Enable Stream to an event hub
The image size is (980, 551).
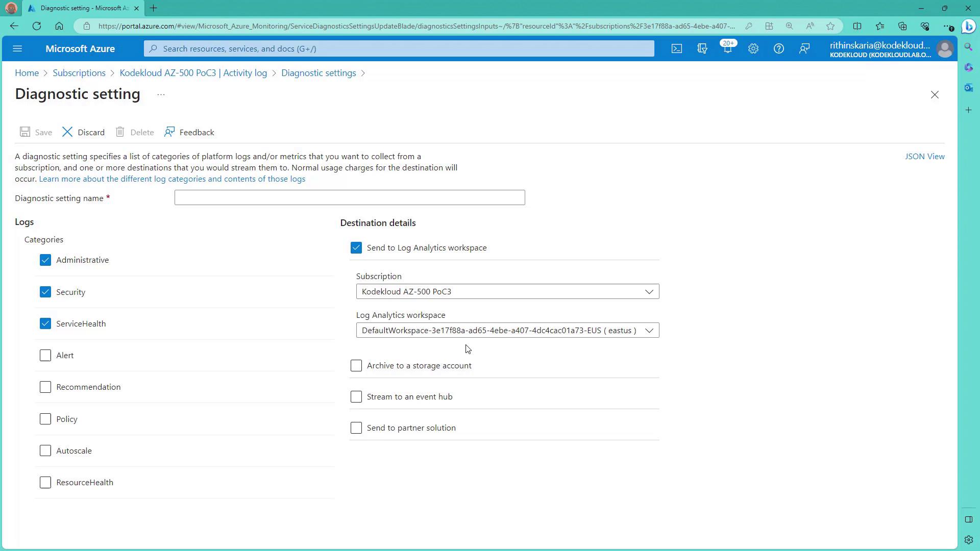356,397
